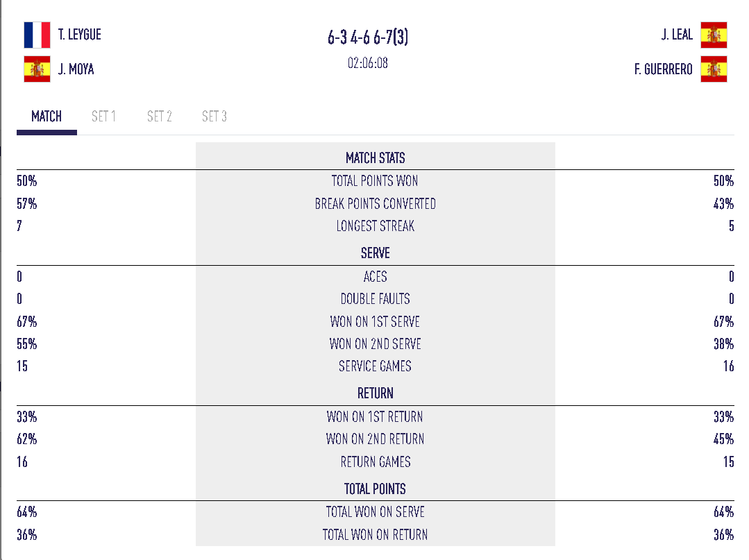Show the SET 3 statistics tab

pos(214,117)
